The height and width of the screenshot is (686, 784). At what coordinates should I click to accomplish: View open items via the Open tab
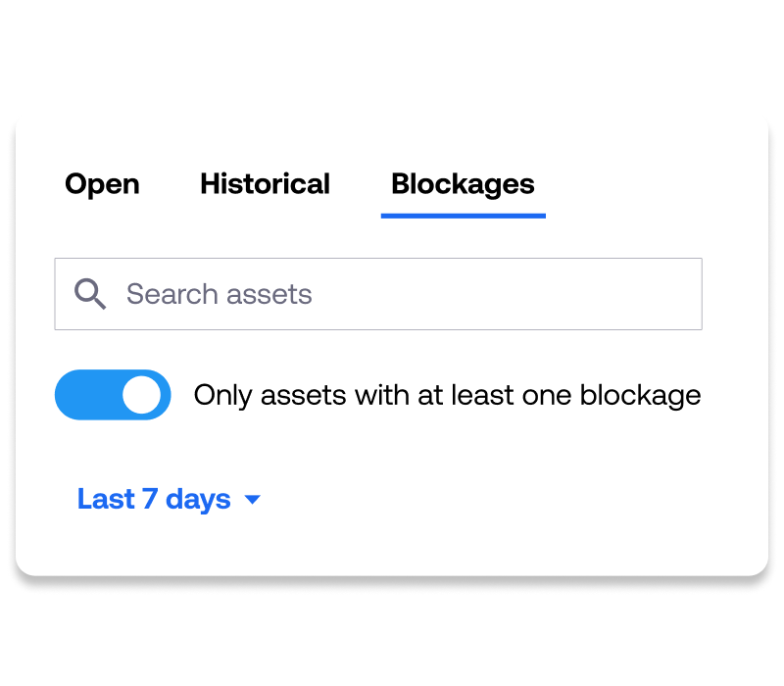click(102, 184)
